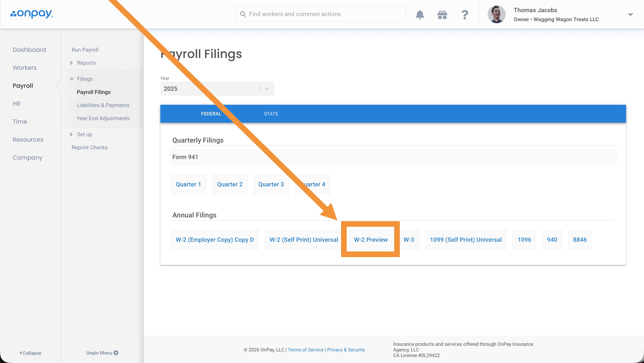Open Quarter 2 Form 941
This screenshot has height=363, width=644.
coord(229,184)
